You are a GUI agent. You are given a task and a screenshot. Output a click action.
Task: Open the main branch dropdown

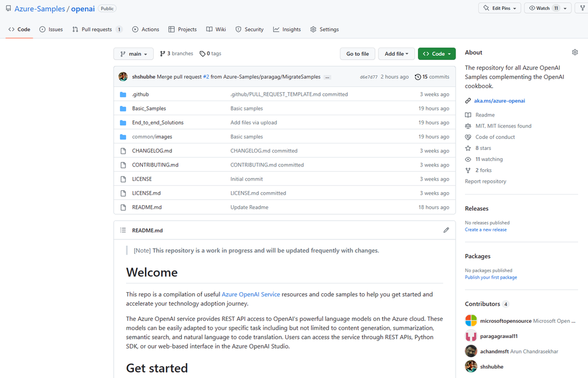[x=134, y=54]
